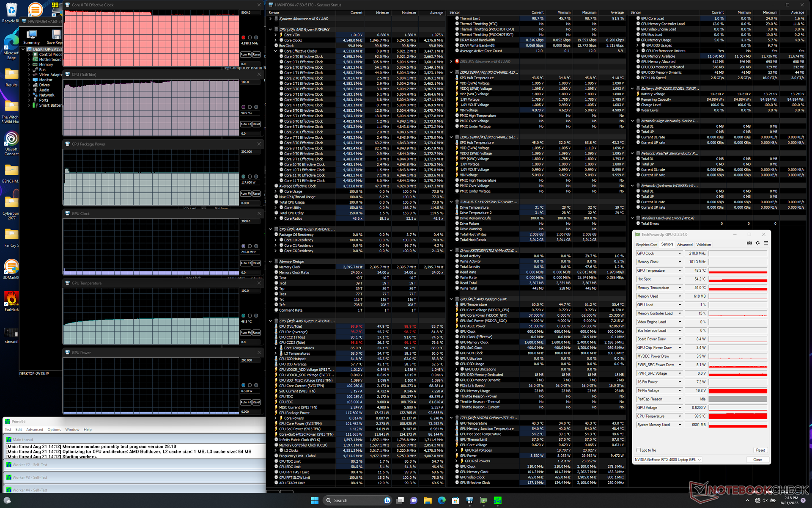Switch to Graphics Card tab
The image size is (812, 508).
click(646, 245)
